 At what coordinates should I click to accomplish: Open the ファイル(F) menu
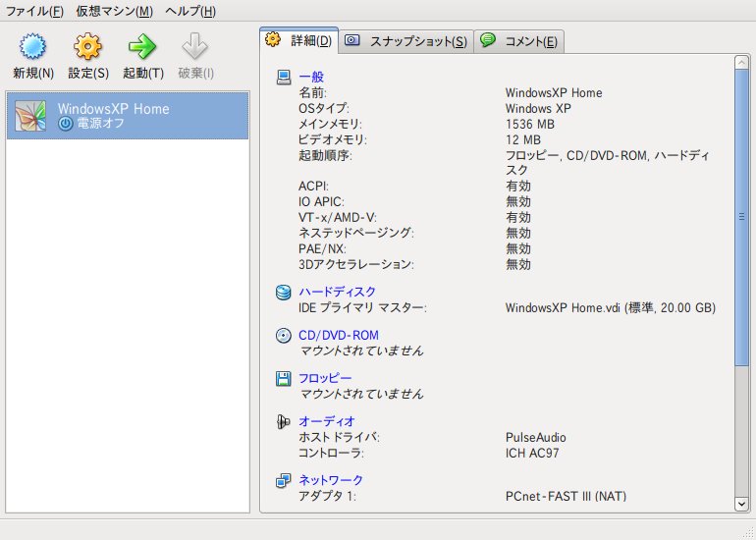pyautogui.click(x=34, y=11)
